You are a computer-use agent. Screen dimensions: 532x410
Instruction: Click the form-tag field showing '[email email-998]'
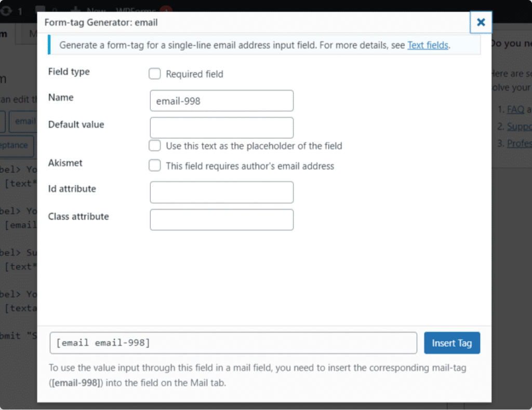pos(233,343)
